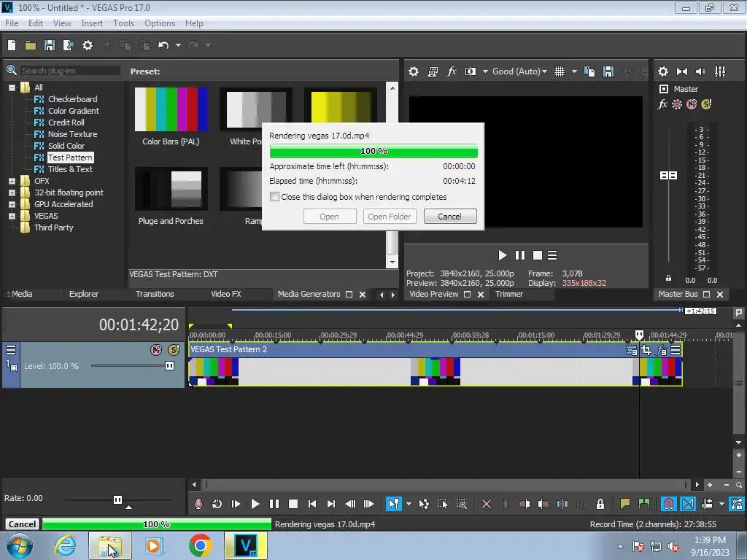Open the Overlays grid dropdown arrow
This screenshot has width=747, height=560.
pyautogui.click(x=574, y=71)
